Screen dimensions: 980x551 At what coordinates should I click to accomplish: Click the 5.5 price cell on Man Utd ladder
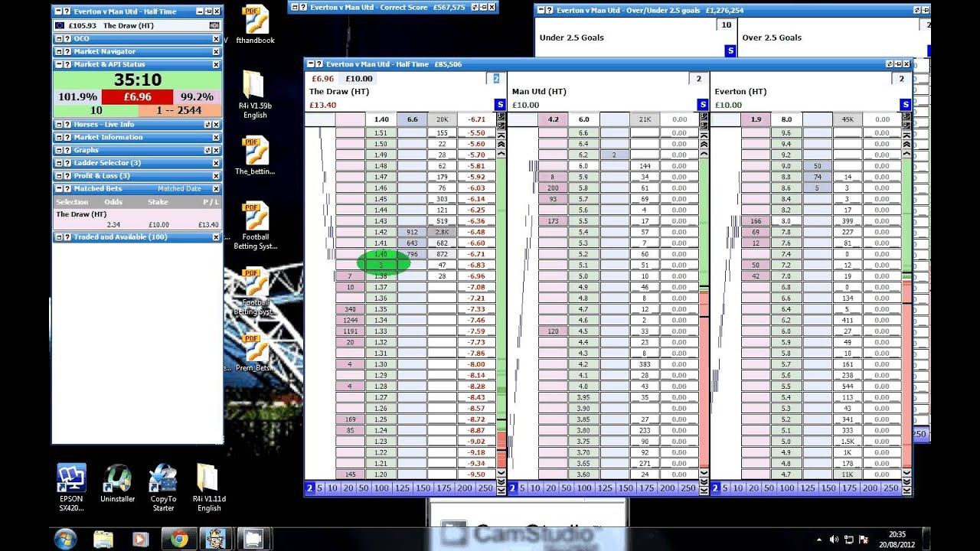coord(583,221)
